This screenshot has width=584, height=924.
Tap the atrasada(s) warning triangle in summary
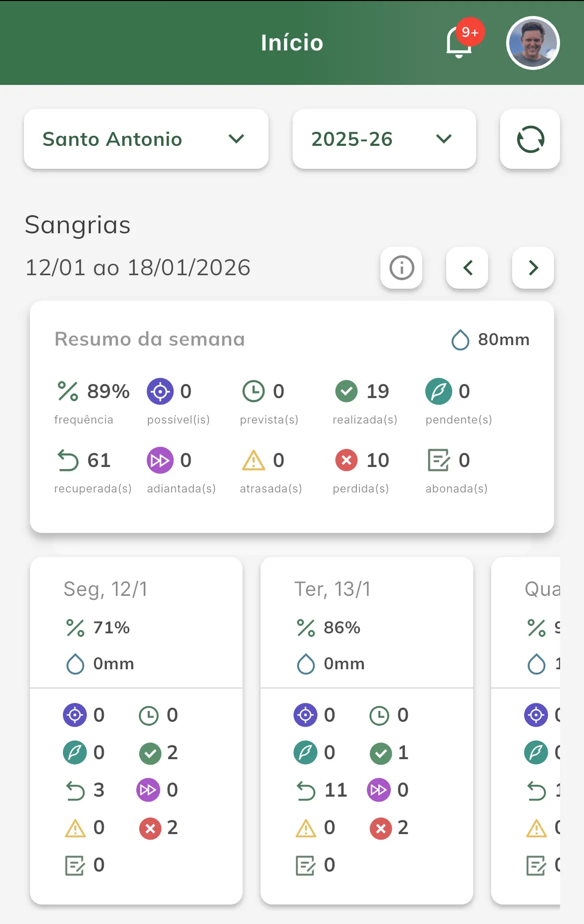click(254, 460)
